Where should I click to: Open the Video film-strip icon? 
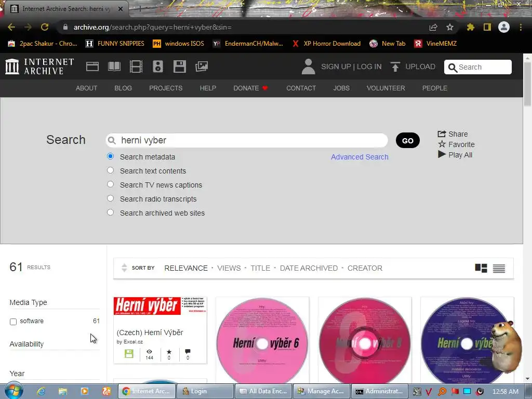click(x=136, y=66)
